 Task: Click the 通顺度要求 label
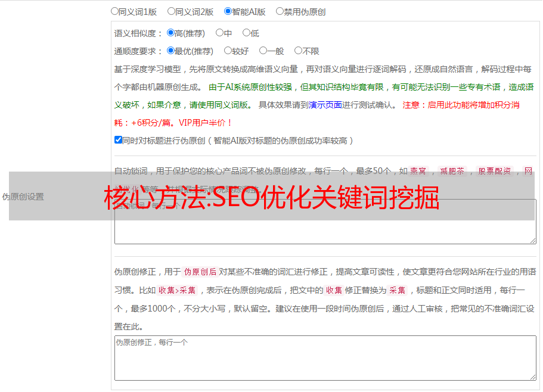(x=138, y=52)
